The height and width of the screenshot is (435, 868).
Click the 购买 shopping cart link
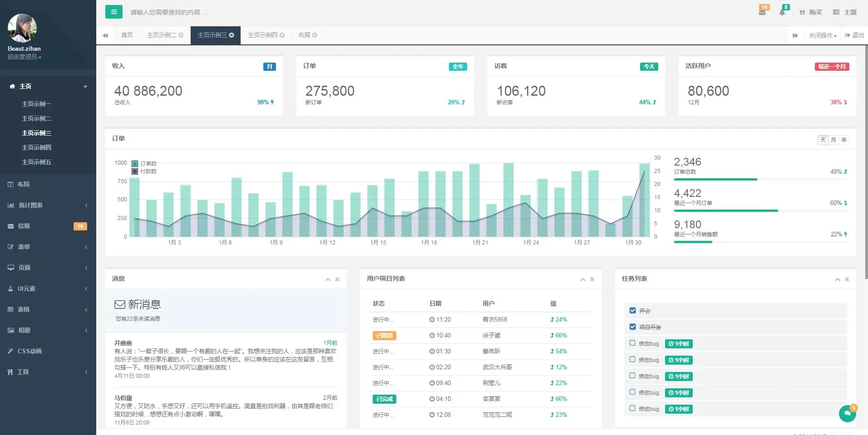[x=811, y=12]
